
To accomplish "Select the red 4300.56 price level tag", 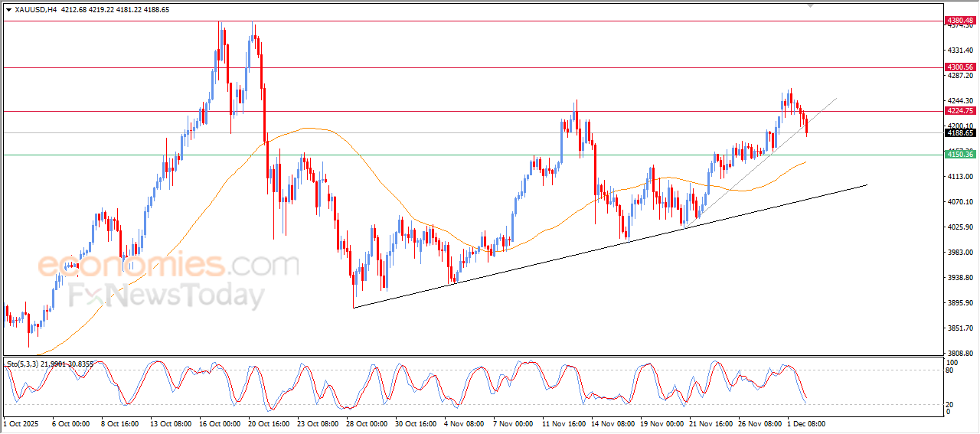I will tap(959, 67).
